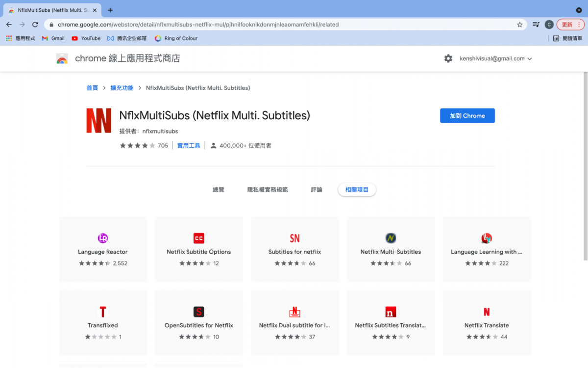Open Web Store settings gear

448,58
